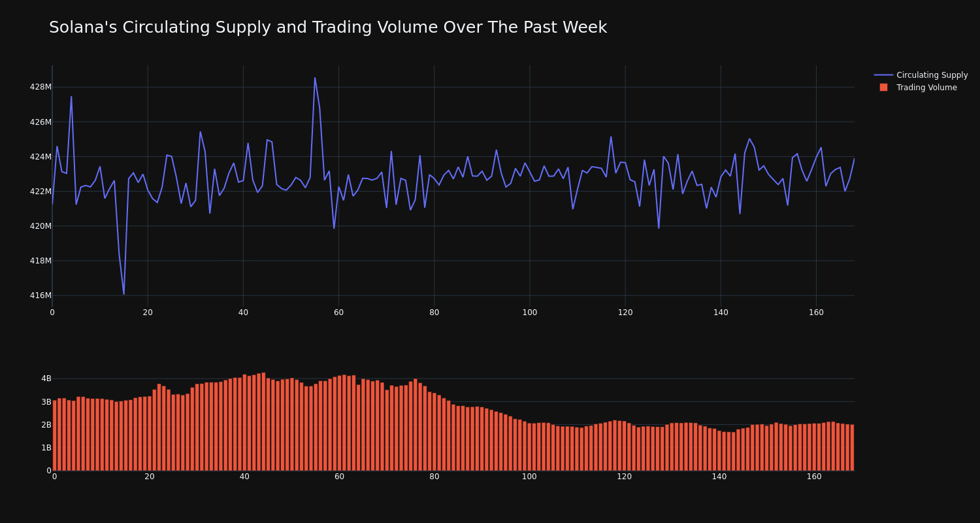Click the last volume bar at far right

tap(852, 447)
